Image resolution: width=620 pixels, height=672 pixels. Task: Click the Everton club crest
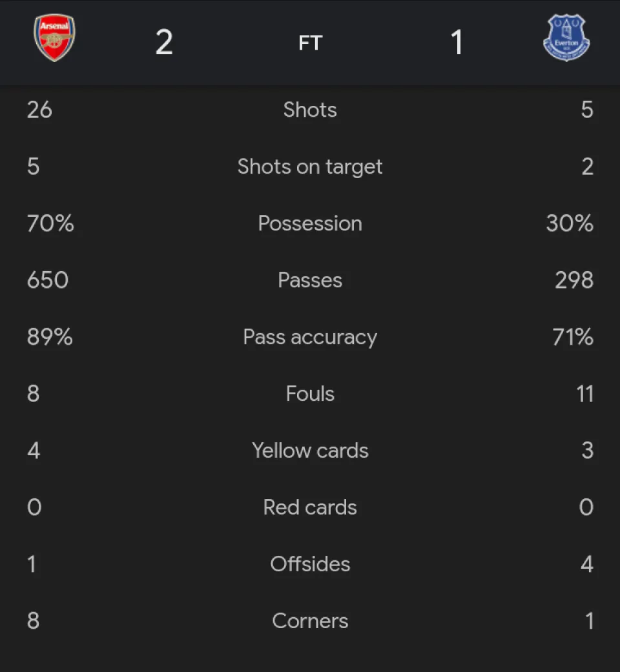click(x=566, y=39)
